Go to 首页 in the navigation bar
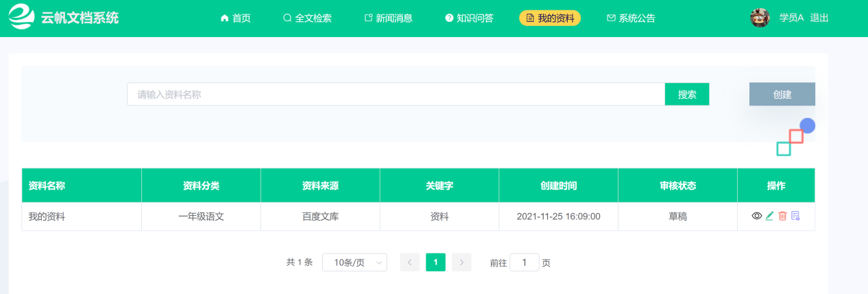Screen dimensions: 868x294 pos(235,19)
